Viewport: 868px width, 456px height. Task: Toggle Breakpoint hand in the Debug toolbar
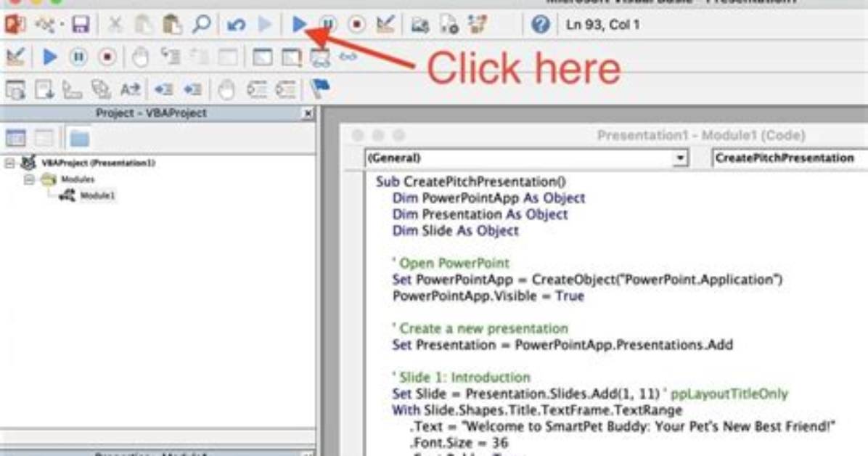point(141,57)
